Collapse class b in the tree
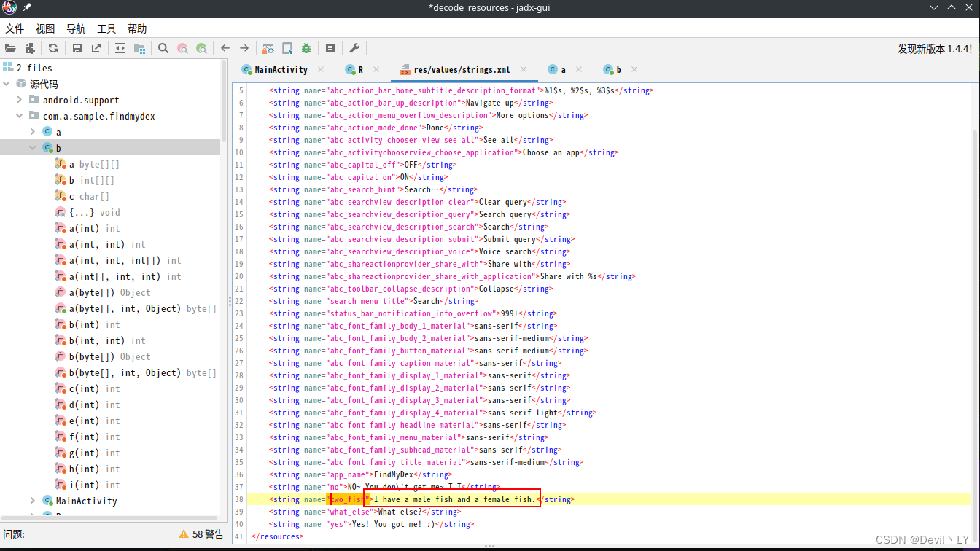The width and height of the screenshot is (980, 551). coord(32,148)
